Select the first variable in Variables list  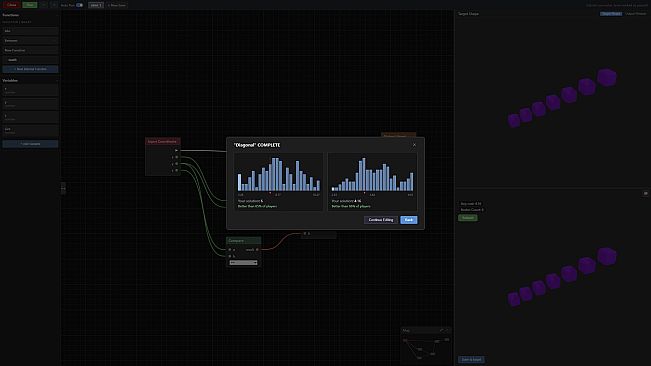30,90
